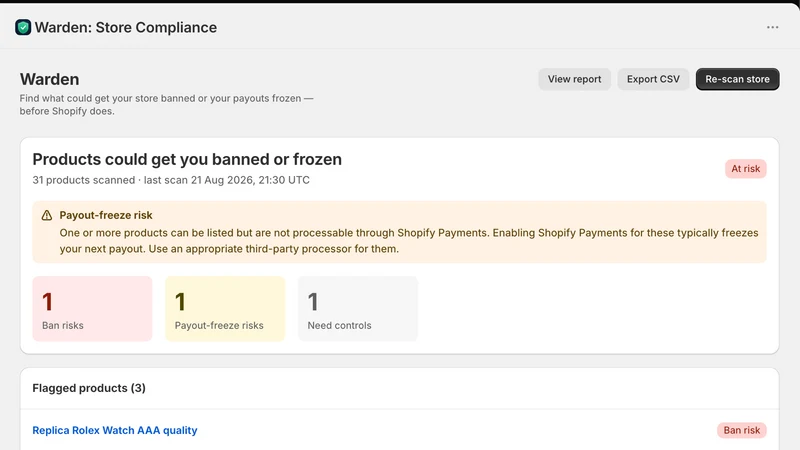
Task: Click the 'Find what could get your store banned' description
Action: point(166,105)
